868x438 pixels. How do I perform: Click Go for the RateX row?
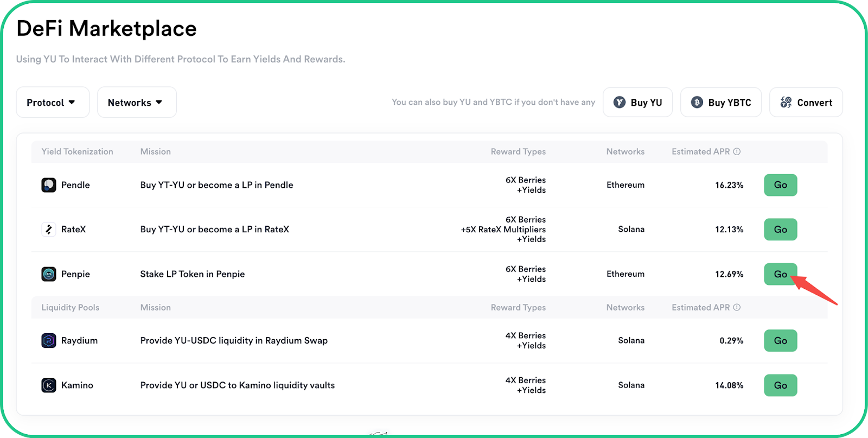click(x=781, y=230)
